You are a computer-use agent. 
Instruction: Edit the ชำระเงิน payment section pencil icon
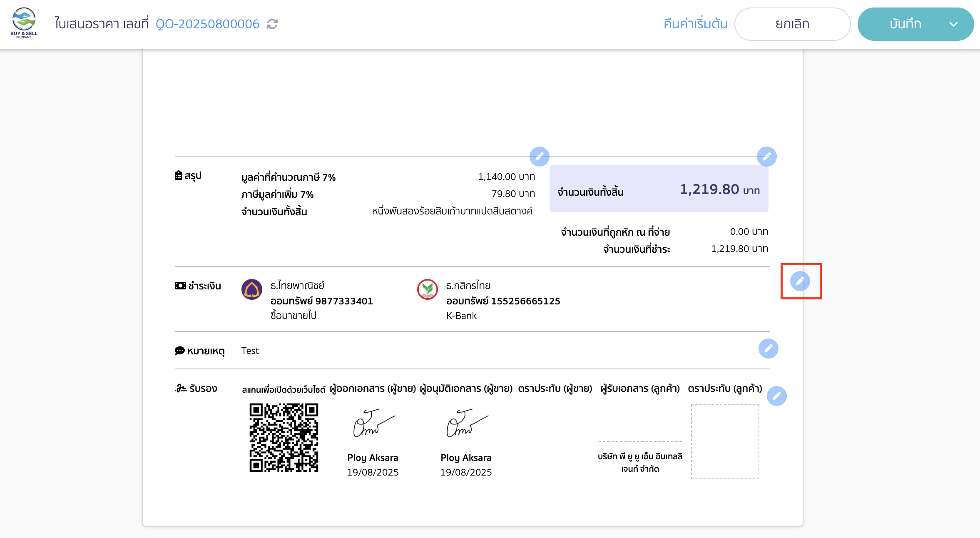point(800,281)
